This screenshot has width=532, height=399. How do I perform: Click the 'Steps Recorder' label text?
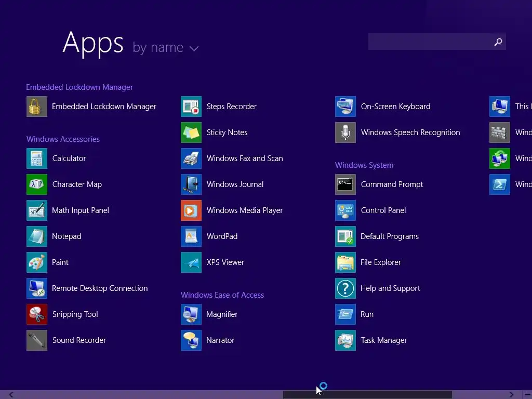click(231, 107)
